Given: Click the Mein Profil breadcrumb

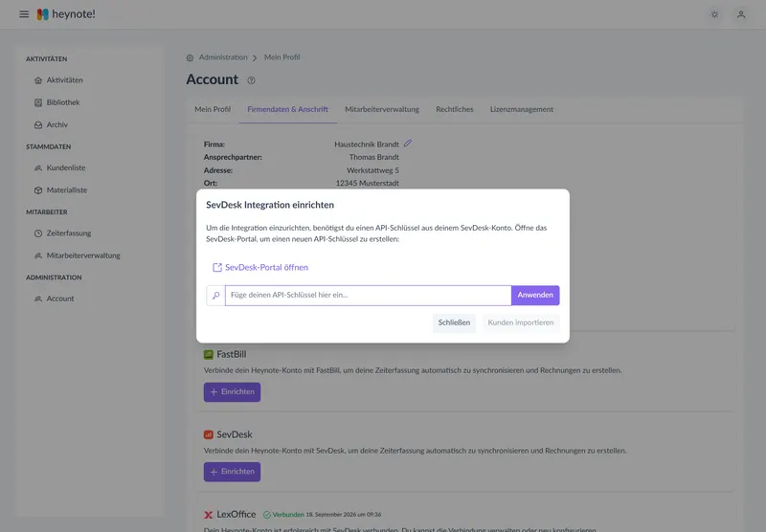Looking at the screenshot, I should (x=282, y=57).
